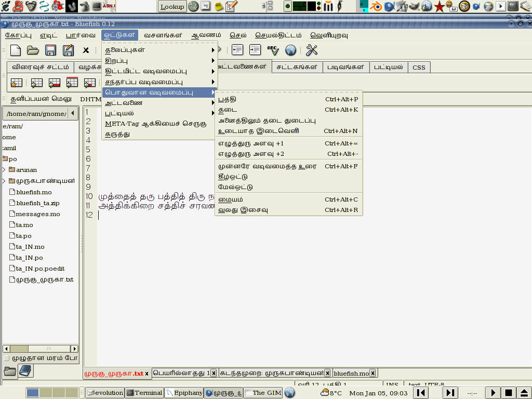This screenshot has width=532, height=399.
Task: Click the Save floppy disk icon
Action: (x=50, y=50)
